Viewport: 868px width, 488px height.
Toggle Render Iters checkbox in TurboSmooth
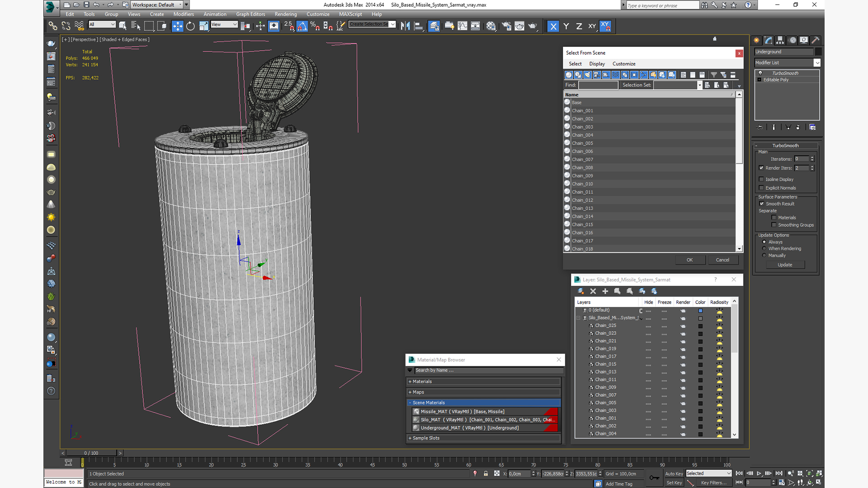[761, 168]
